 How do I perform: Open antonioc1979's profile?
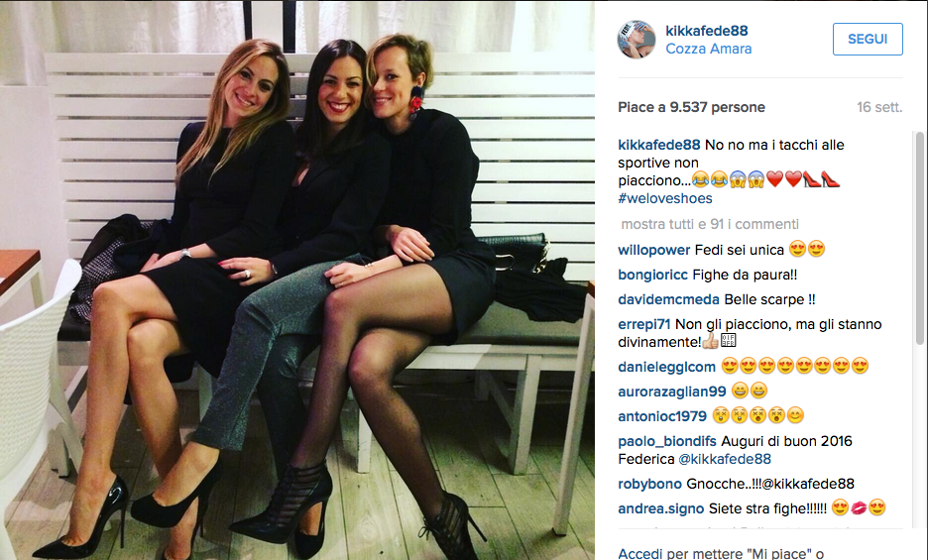coord(662,416)
